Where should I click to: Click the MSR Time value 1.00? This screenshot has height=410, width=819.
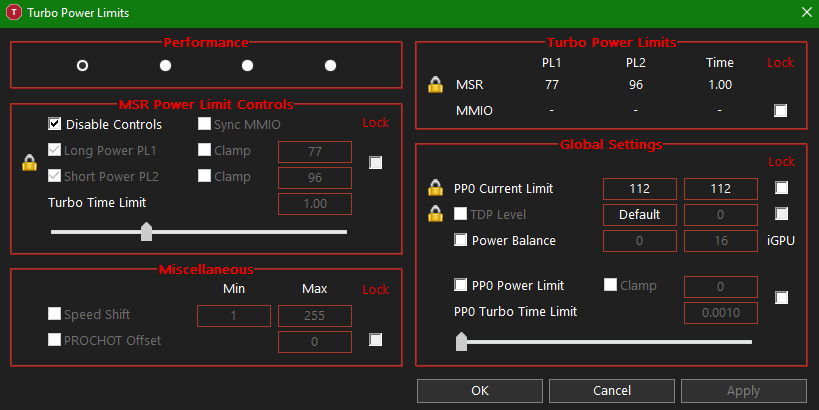click(x=720, y=85)
